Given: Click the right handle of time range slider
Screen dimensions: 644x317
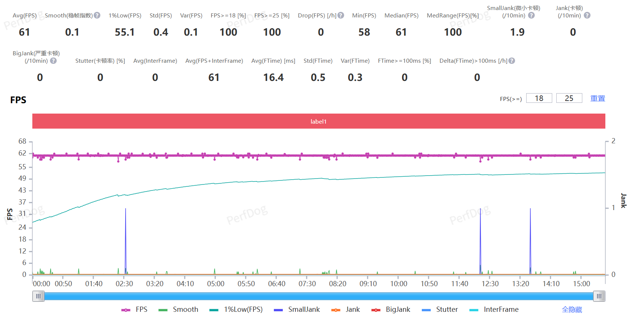Looking at the screenshot, I should 599,296.
